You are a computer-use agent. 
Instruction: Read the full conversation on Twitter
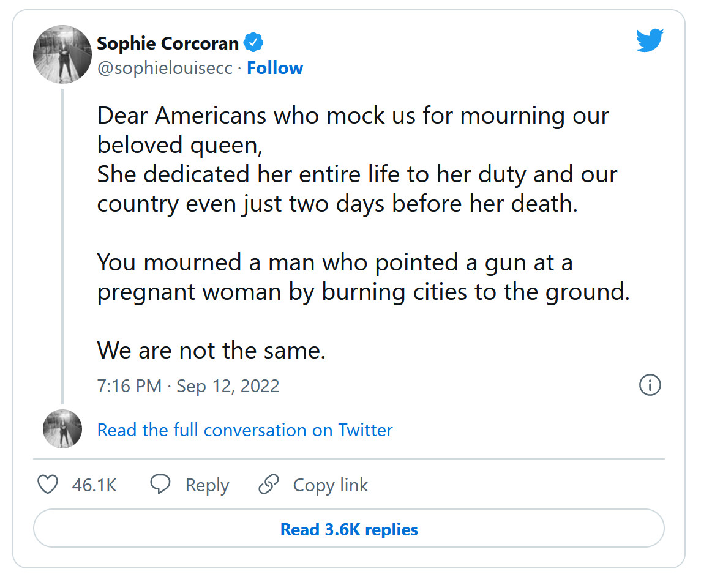pos(245,430)
